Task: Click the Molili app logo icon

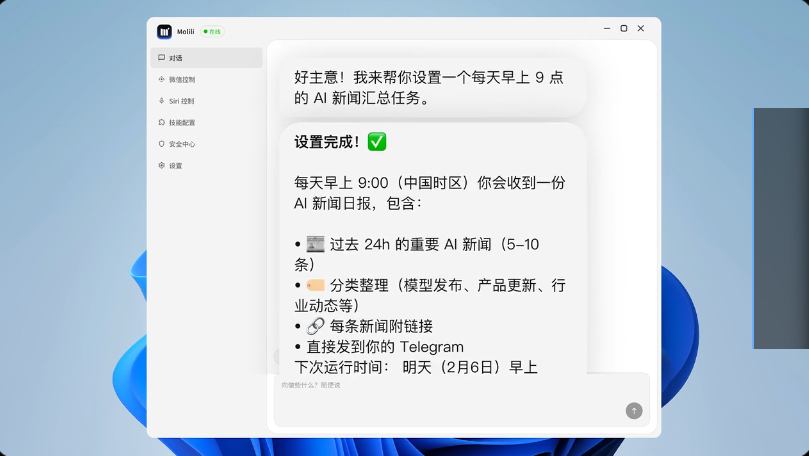Action: (x=164, y=31)
